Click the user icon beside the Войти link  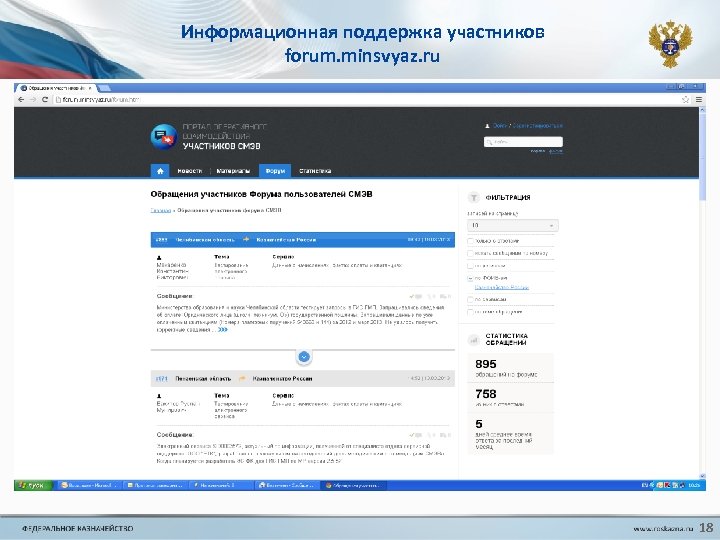487,126
